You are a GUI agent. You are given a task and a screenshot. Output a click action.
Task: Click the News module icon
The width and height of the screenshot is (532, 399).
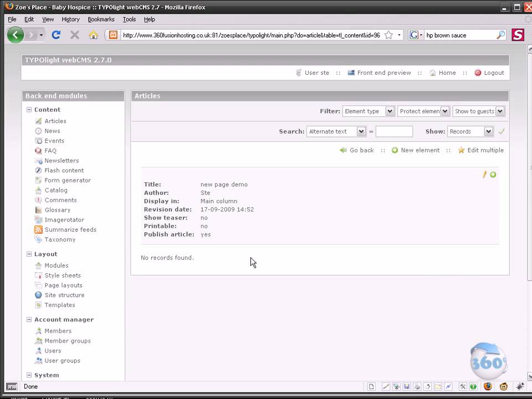pyautogui.click(x=38, y=131)
